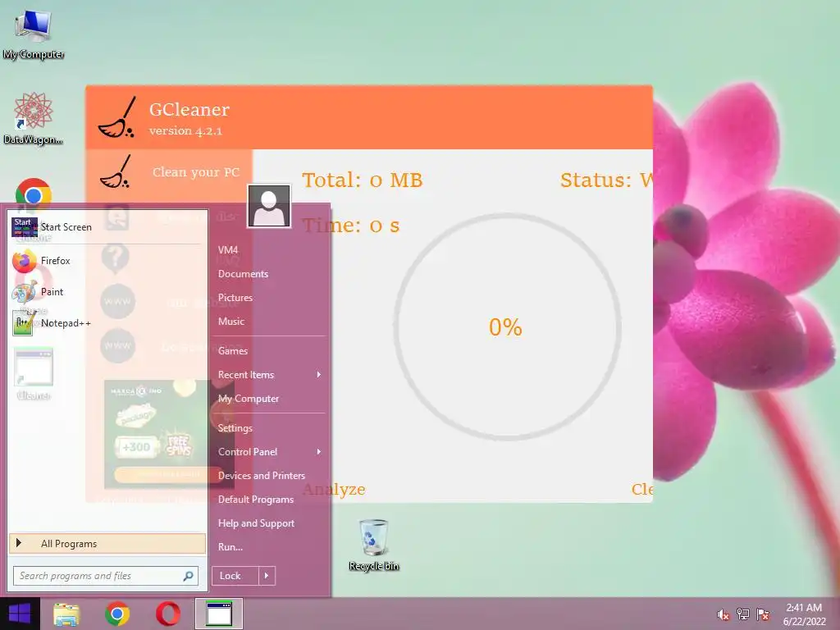This screenshot has height=630, width=840.
Task: Launch Firefox from the start menu
Action: point(107,261)
